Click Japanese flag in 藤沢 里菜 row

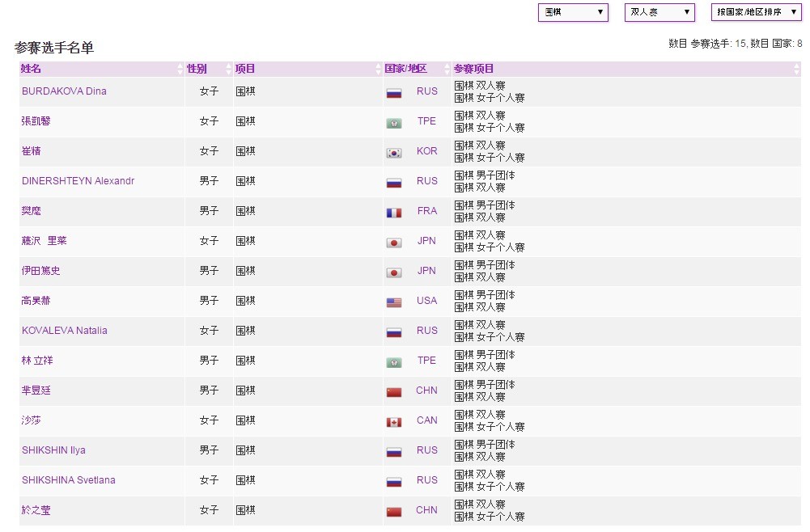394,243
